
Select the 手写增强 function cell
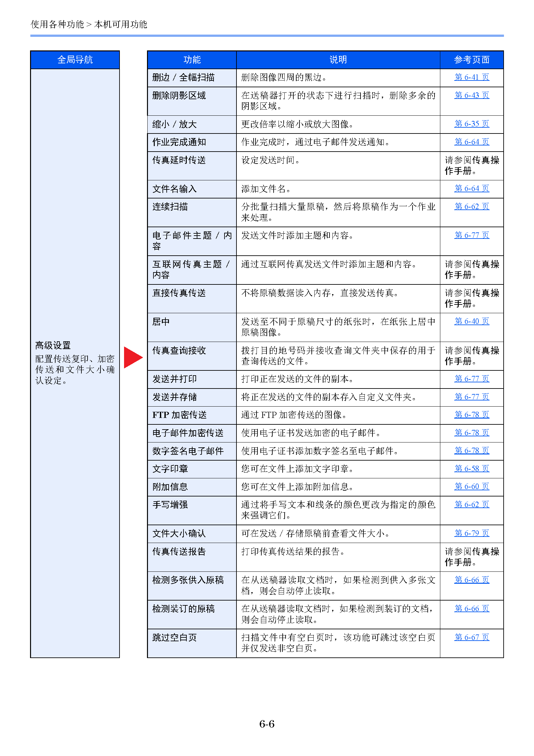point(192,510)
